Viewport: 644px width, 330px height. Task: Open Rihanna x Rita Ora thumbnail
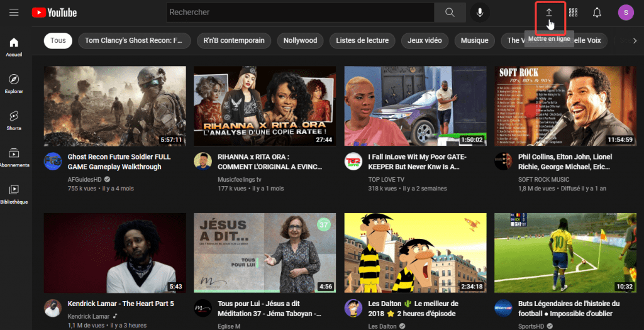265,106
